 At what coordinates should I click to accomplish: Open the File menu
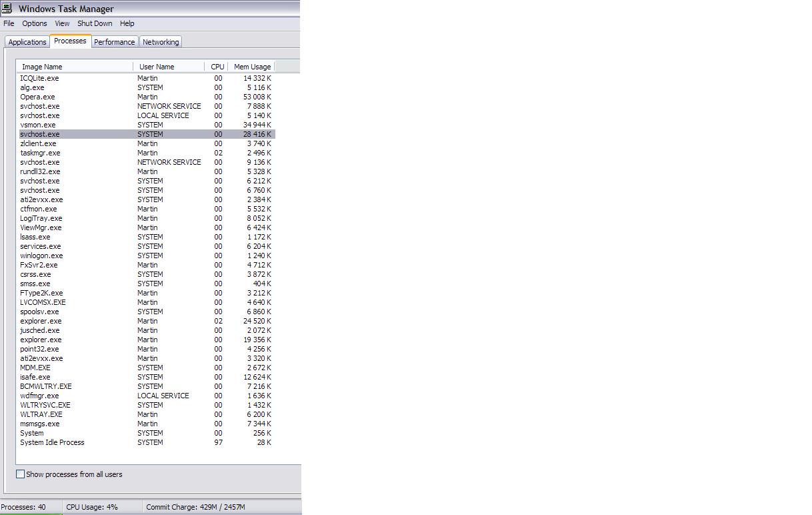(x=9, y=23)
